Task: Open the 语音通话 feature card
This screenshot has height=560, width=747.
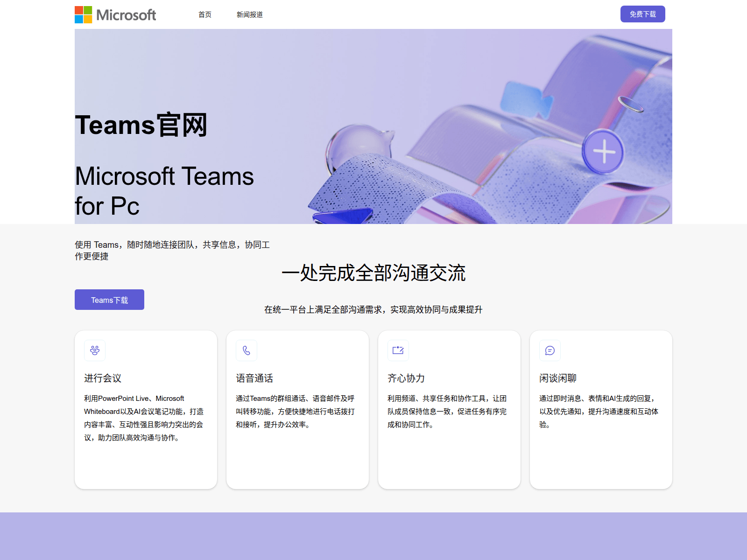Action: (297, 408)
